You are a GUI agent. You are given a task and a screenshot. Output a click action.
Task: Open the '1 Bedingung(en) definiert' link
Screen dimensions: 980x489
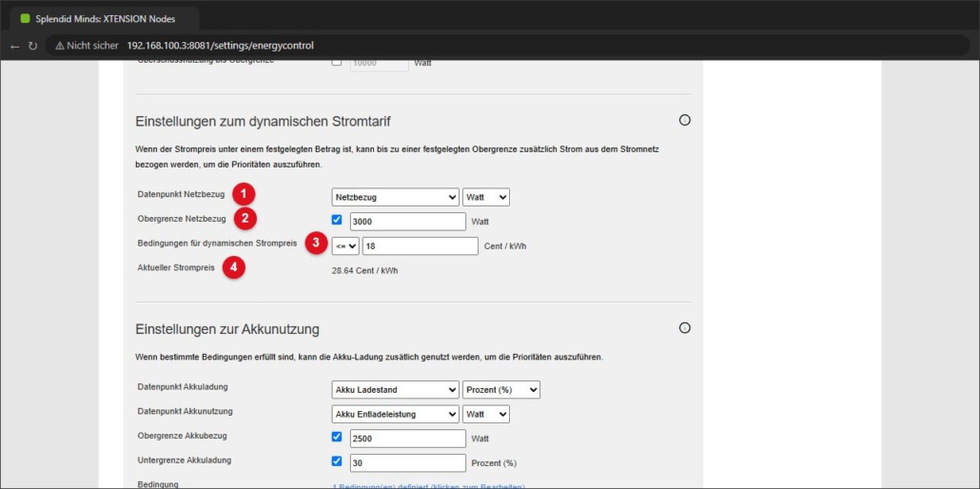[428, 486]
